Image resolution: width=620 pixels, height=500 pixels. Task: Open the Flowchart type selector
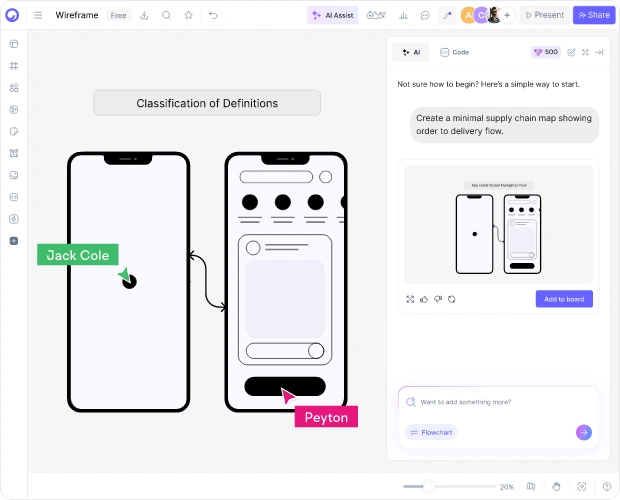point(431,432)
